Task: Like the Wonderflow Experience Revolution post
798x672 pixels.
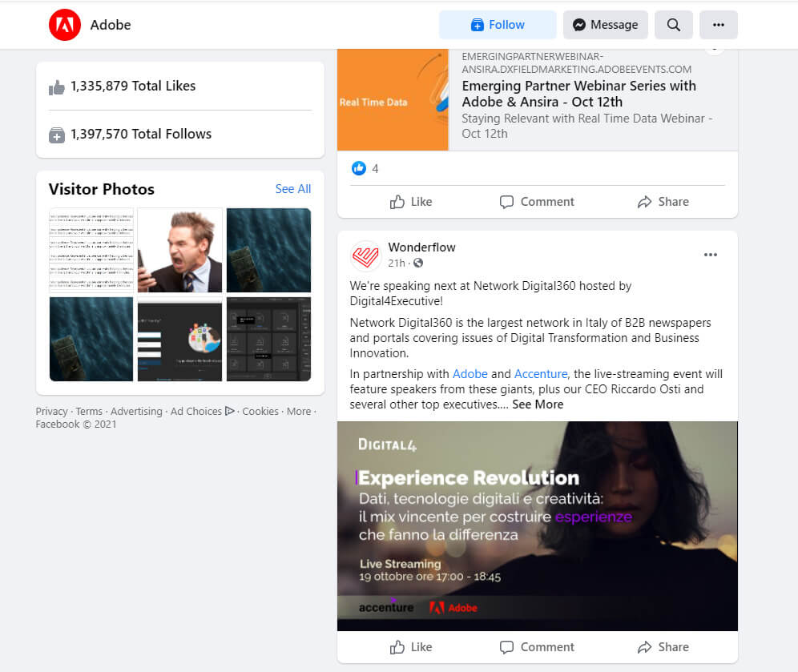Action: pyautogui.click(x=411, y=647)
